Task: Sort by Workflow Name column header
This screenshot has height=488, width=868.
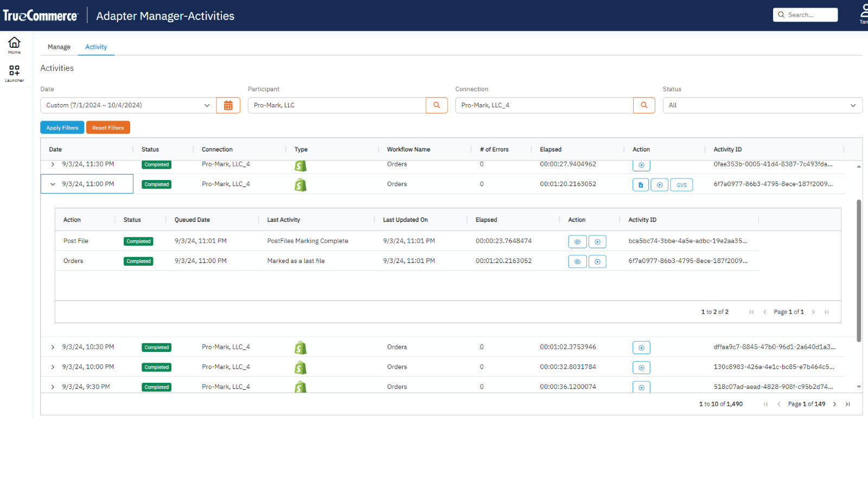Action: pyautogui.click(x=409, y=149)
